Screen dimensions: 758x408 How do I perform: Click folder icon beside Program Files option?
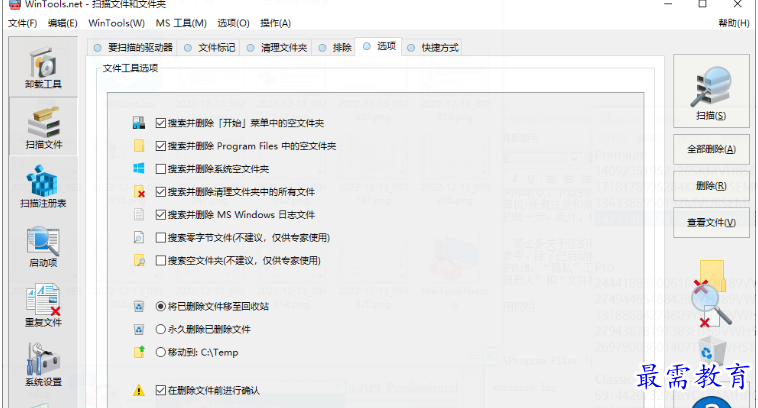pos(139,146)
